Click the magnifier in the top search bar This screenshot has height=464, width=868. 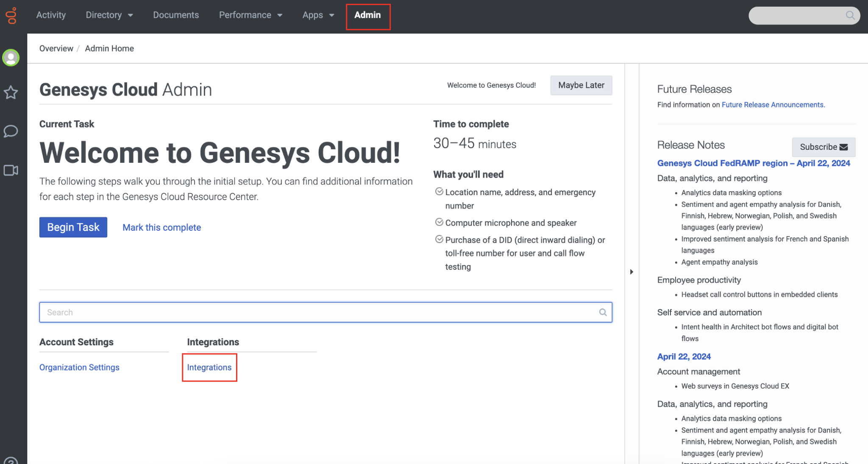[851, 15]
